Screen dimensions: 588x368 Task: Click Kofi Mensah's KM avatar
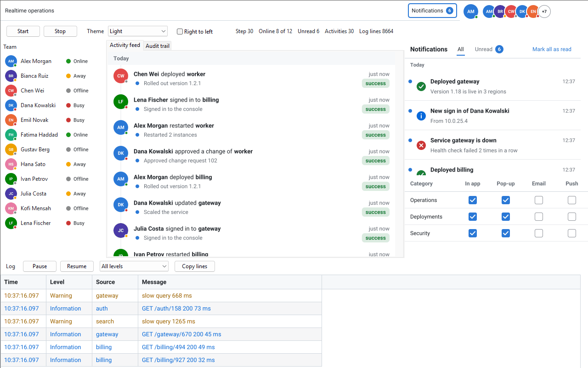pos(11,208)
